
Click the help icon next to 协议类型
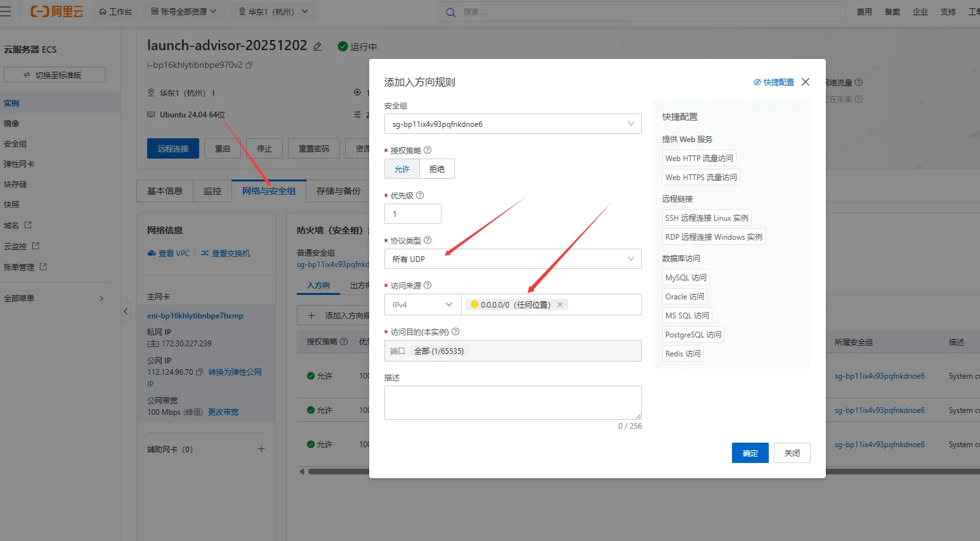[428, 240]
